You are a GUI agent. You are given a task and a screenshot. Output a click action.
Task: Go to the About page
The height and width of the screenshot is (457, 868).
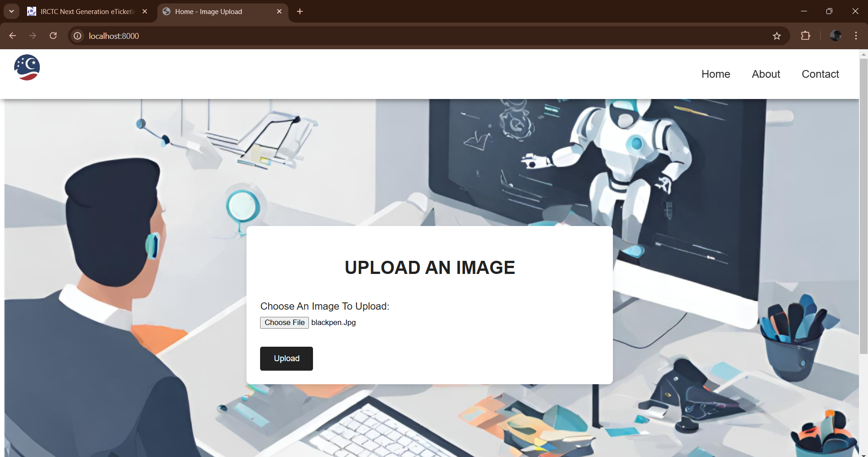(766, 74)
